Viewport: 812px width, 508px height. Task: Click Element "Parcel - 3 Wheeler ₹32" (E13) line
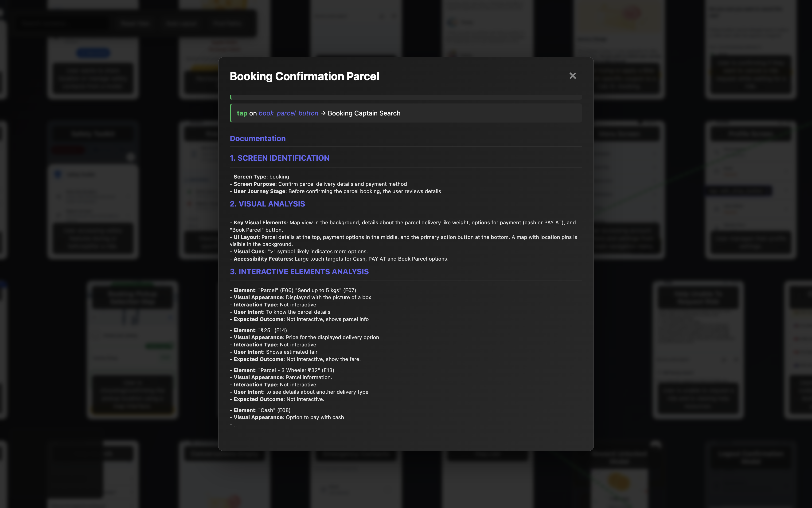tap(282, 370)
